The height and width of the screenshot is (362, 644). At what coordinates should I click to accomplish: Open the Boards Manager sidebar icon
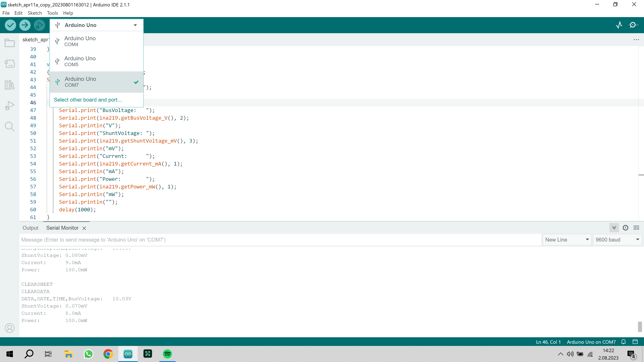coord(9,64)
